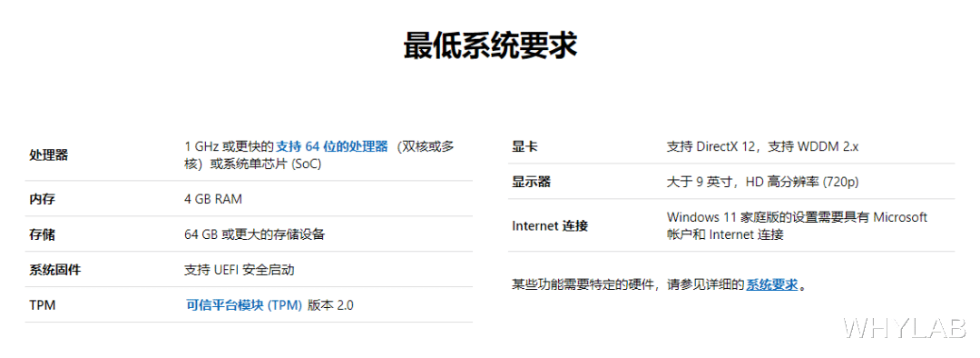Open the 支持 64 位的处理器 link

pyautogui.click(x=332, y=146)
